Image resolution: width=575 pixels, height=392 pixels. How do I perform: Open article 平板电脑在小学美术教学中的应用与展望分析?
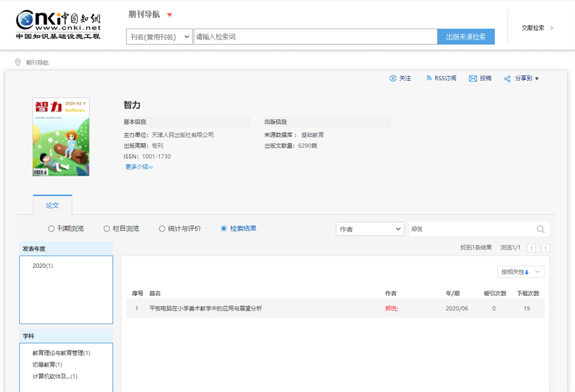tap(206, 308)
